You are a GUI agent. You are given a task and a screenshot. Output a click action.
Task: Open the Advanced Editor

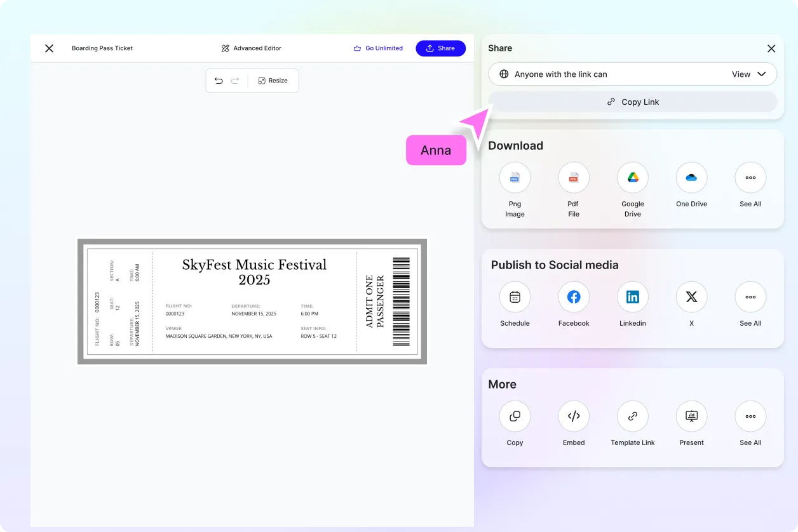click(x=251, y=48)
